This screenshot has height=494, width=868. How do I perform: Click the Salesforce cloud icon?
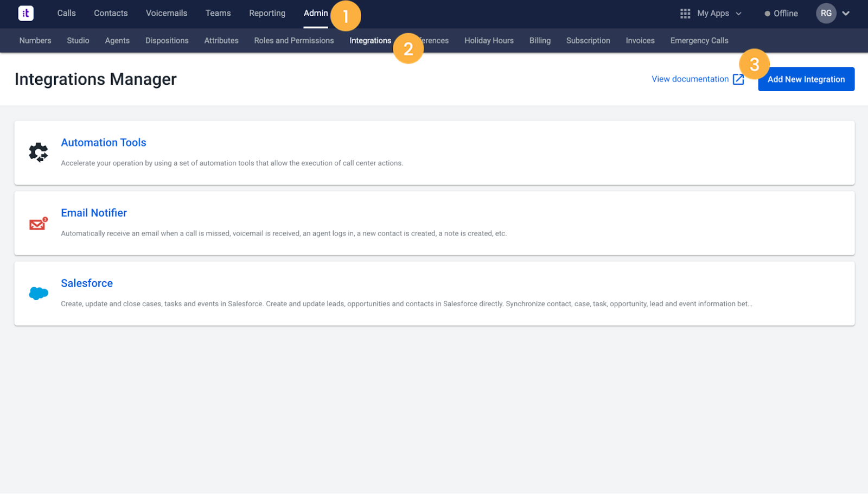(x=37, y=293)
